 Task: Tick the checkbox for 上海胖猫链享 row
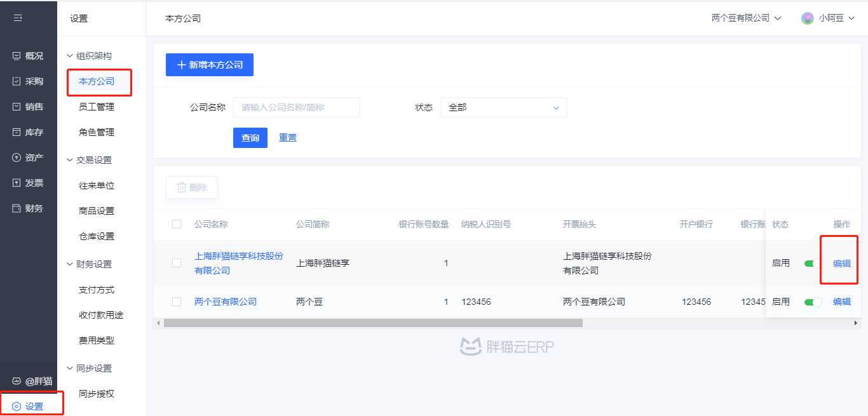coord(176,262)
